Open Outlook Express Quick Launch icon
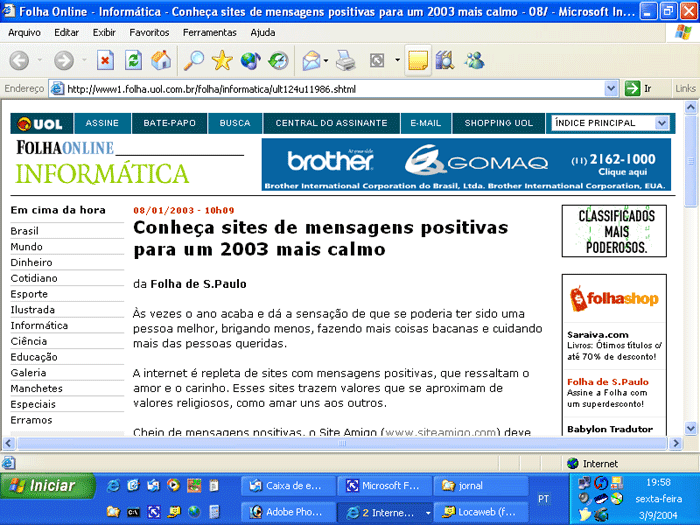Image resolution: width=700 pixels, height=525 pixels. (x=153, y=485)
